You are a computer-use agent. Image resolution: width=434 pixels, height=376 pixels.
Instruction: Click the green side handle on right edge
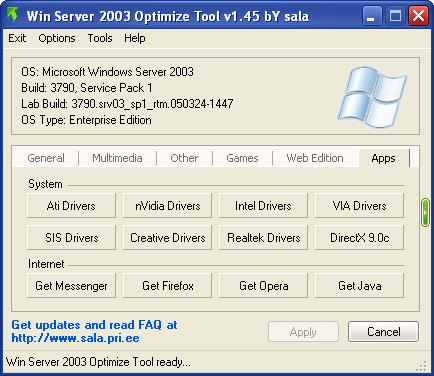tap(425, 212)
